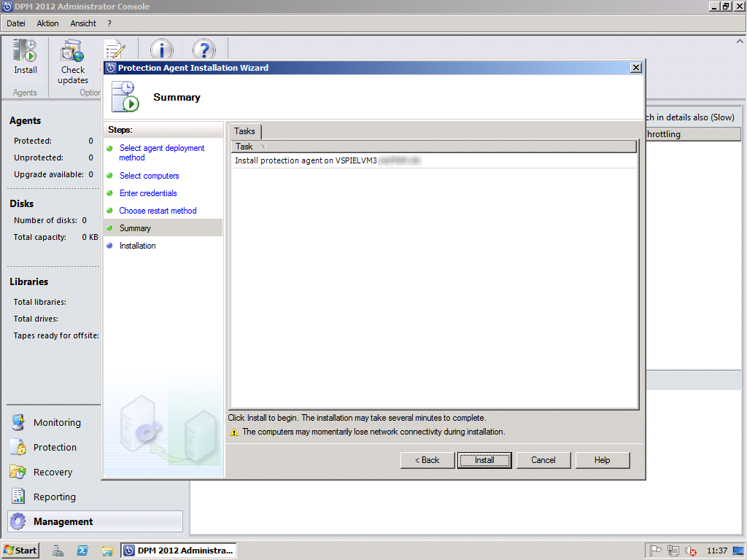Click the Total capacity entry
This screenshot has width=747, height=560.
tap(55, 237)
